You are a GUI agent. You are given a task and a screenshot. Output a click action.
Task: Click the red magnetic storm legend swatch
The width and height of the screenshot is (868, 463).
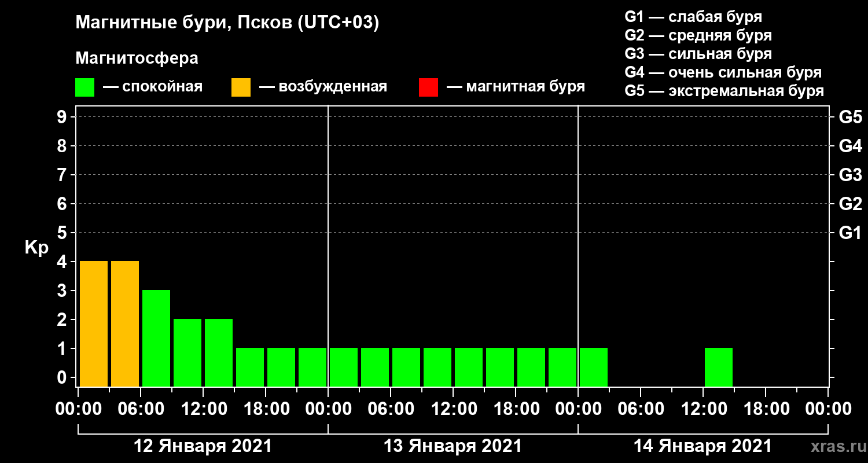(x=428, y=87)
